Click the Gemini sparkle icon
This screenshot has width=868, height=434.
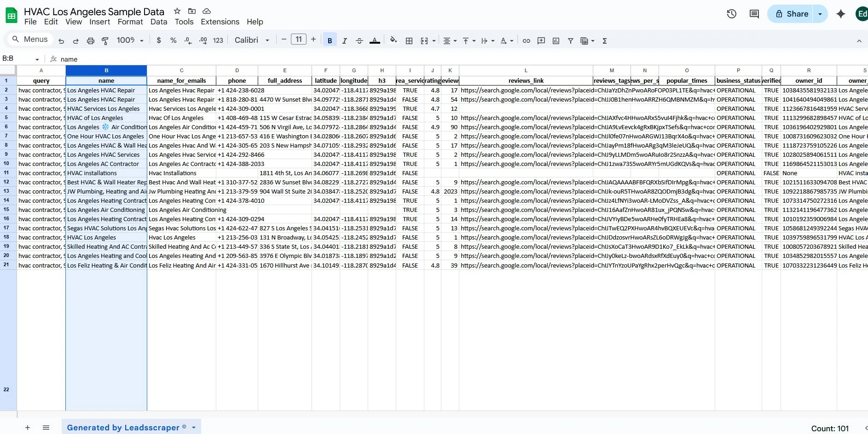point(841,14)
